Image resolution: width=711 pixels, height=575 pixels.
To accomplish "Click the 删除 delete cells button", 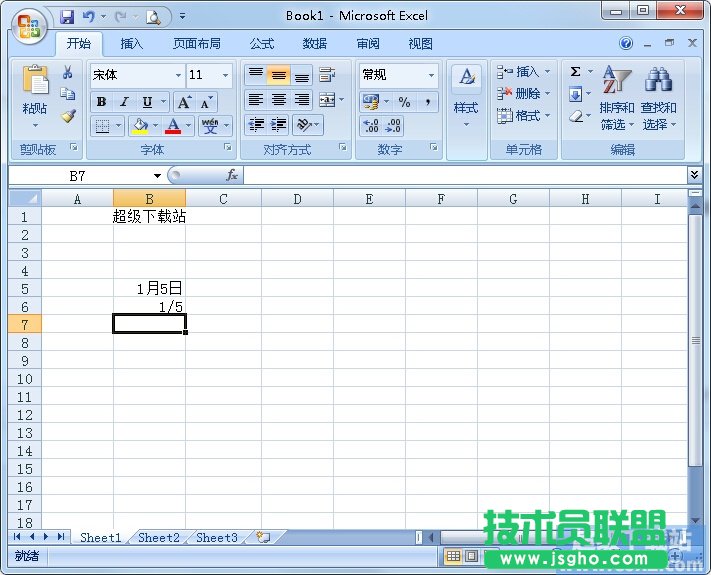I will coord(526,93).
